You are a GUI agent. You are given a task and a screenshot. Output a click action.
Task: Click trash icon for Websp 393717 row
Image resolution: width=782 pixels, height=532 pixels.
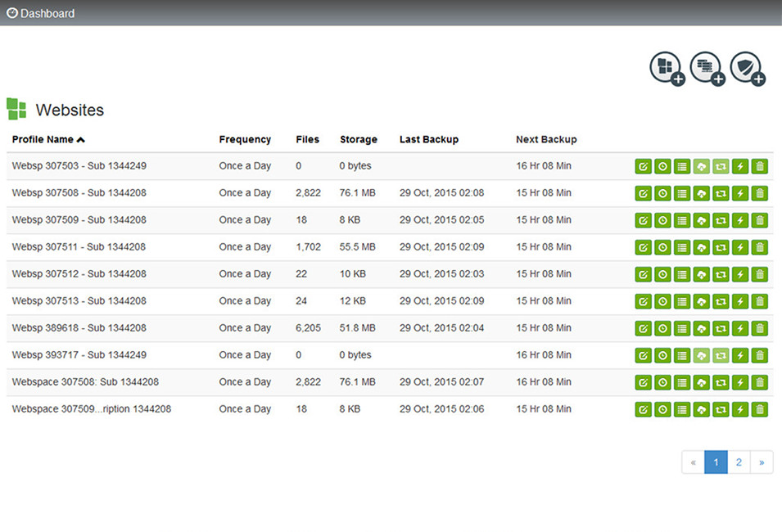point(760,356)
